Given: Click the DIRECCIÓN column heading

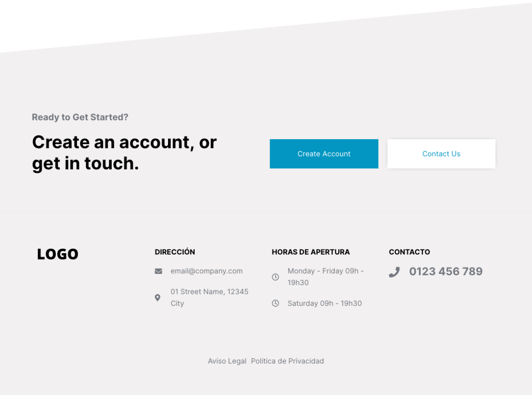Looking at the screenshot, I should point(175,252).
